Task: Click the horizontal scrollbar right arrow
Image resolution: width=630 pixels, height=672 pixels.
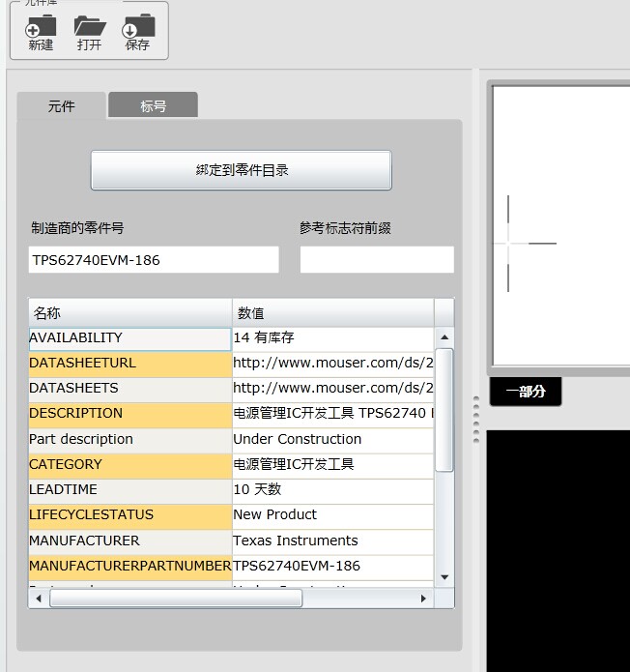Action: (x=423, y=599)
